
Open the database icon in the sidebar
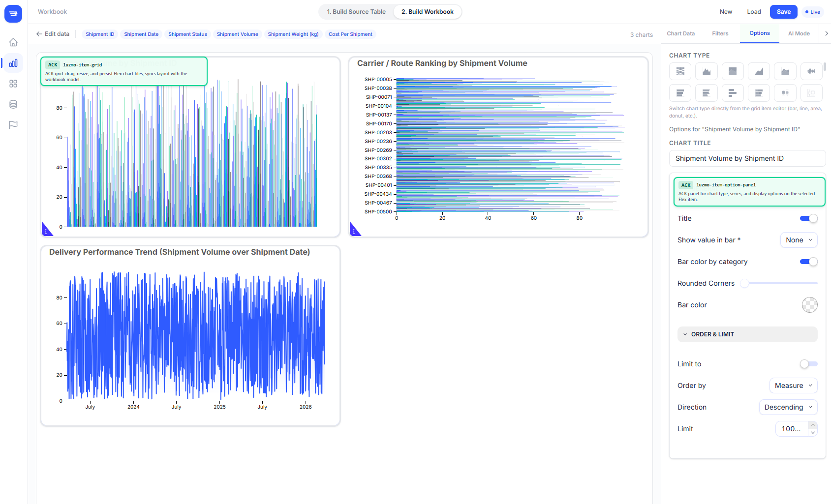tap(13, 104)
